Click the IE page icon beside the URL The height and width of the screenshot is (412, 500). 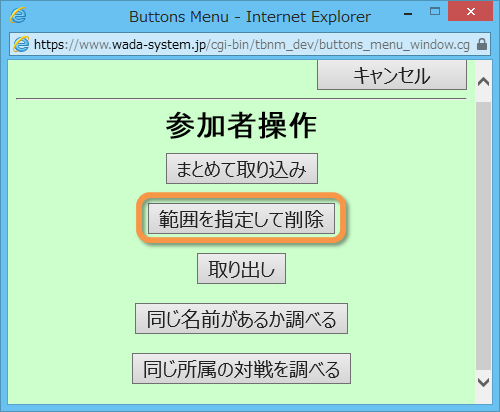pyautogui.click(x=21, y=44)
